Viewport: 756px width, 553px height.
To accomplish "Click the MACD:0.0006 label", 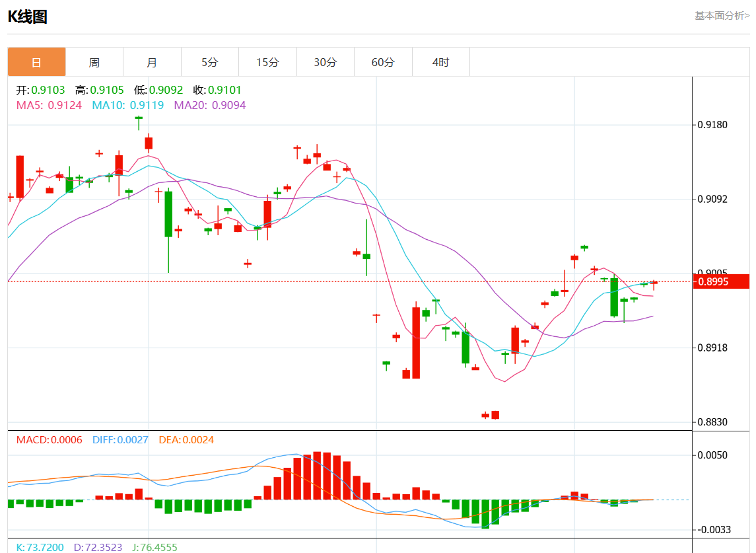I will point(49,440).
